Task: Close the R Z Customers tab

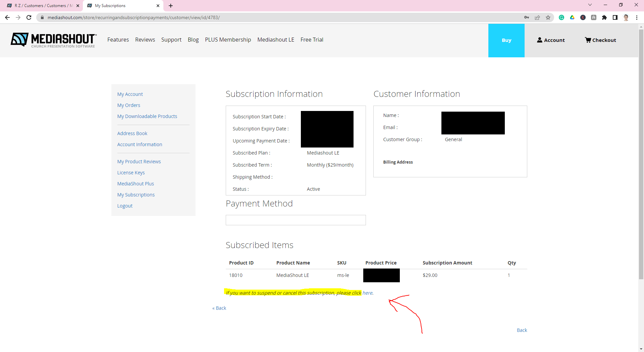Action: coord(78,6)
